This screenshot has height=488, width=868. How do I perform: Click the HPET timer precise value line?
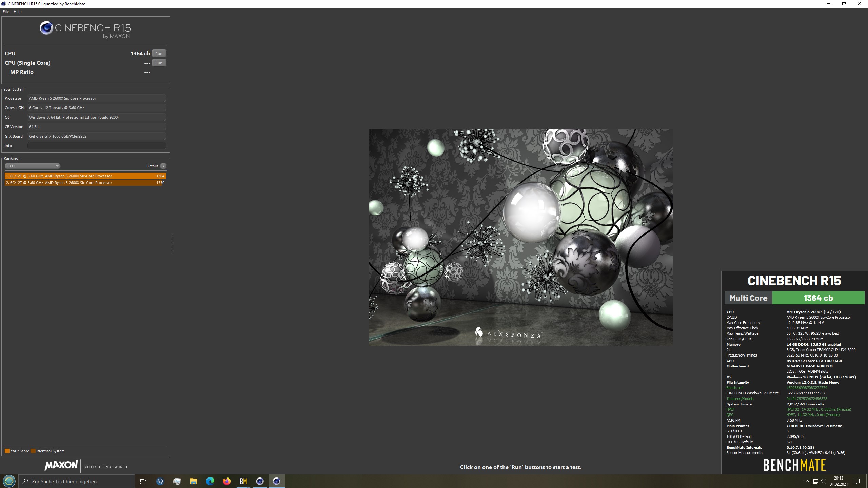tap(818, 409)
